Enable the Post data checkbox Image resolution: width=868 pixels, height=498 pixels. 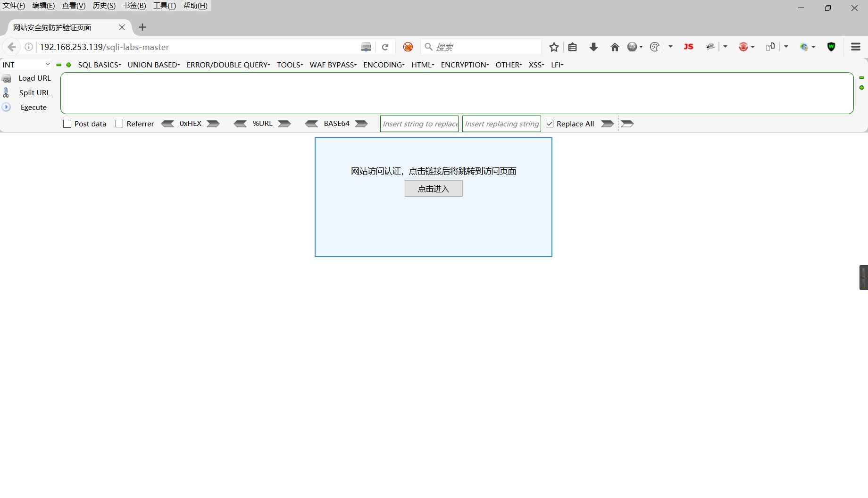pos(67,123)
